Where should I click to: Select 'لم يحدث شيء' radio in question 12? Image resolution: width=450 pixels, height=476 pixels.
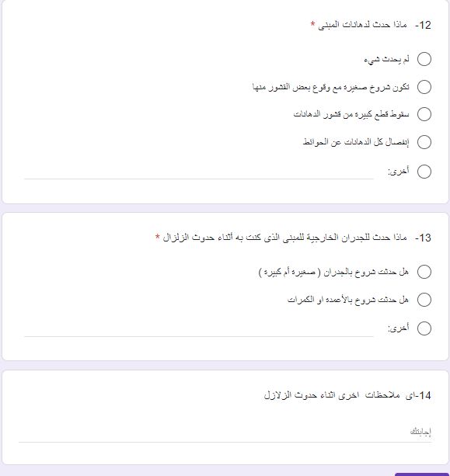tap(424, 59)
